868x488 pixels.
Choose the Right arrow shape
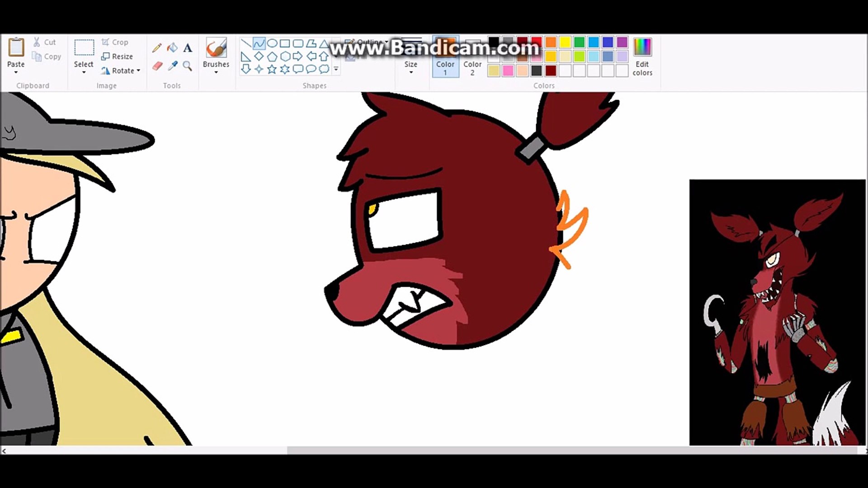click(298, 56)
